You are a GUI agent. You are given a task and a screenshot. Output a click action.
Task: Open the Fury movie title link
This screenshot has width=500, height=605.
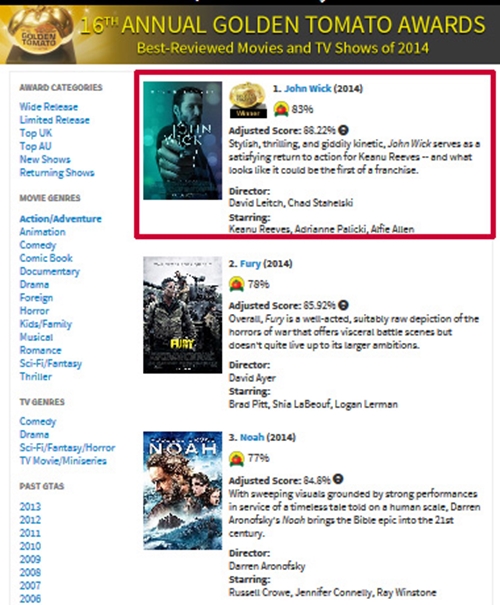coord(250,264)
